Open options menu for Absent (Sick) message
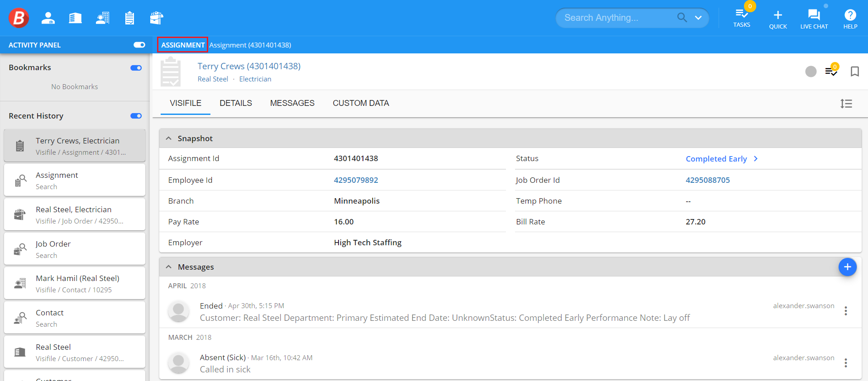This screenshot has height=381, width=868. click(x=846, y=363)
